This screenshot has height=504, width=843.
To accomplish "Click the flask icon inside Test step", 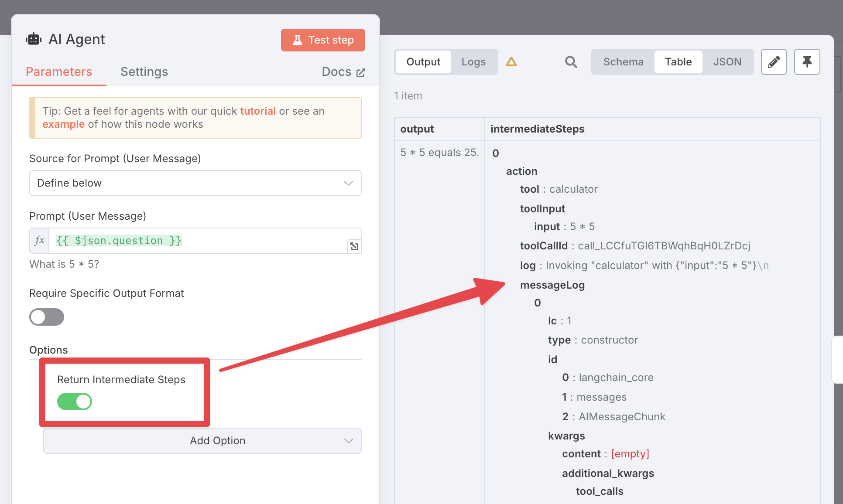I will click(298, 40).
